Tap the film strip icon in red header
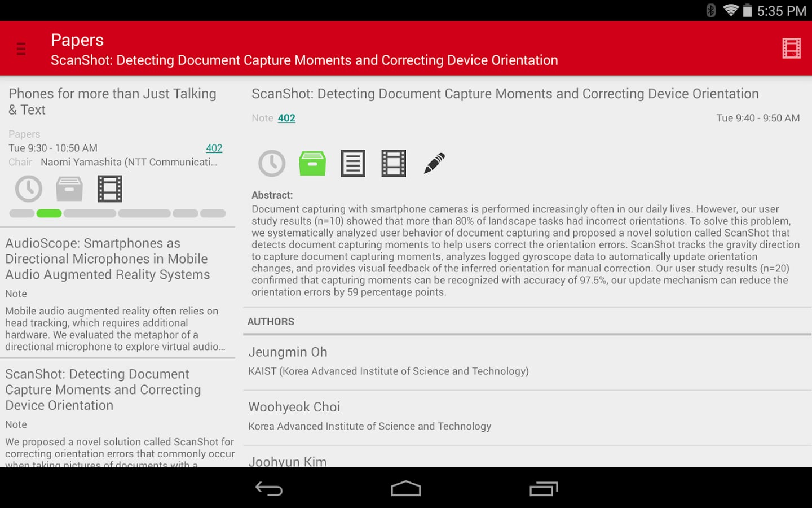 pyautogui.click(x=792, y=49)
